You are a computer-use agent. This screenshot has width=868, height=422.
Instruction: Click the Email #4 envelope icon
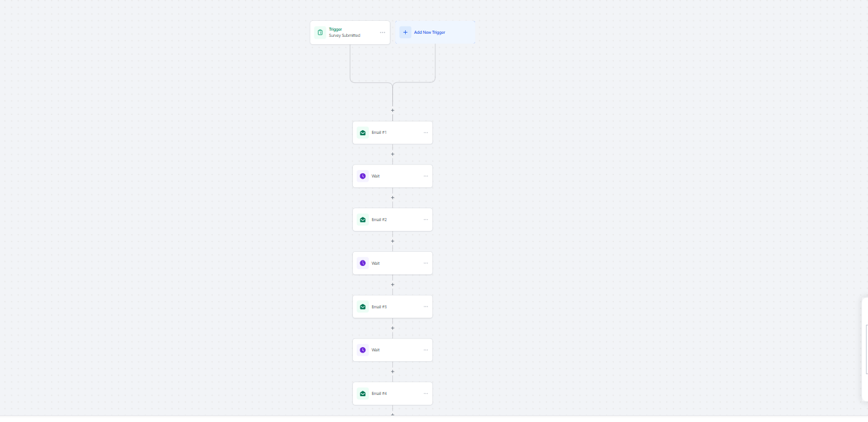click(363, 394)
